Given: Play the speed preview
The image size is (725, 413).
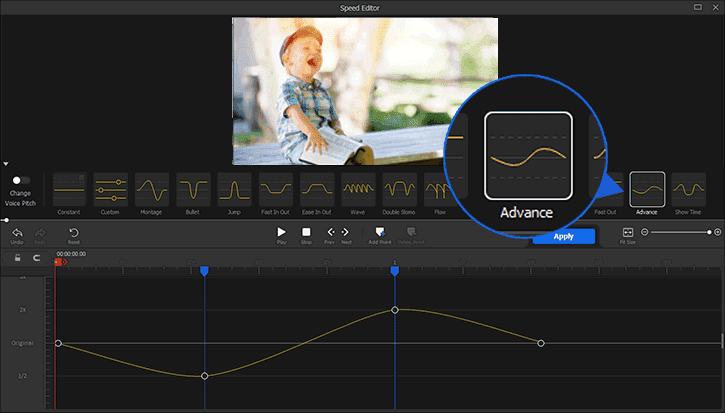Looking at the screenshot, I should click(281, 232).
